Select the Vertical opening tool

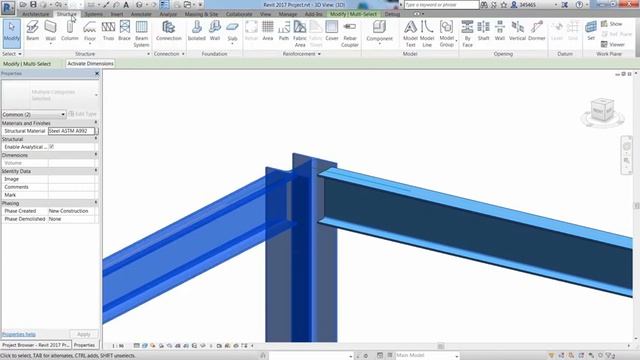coord(517,31)
